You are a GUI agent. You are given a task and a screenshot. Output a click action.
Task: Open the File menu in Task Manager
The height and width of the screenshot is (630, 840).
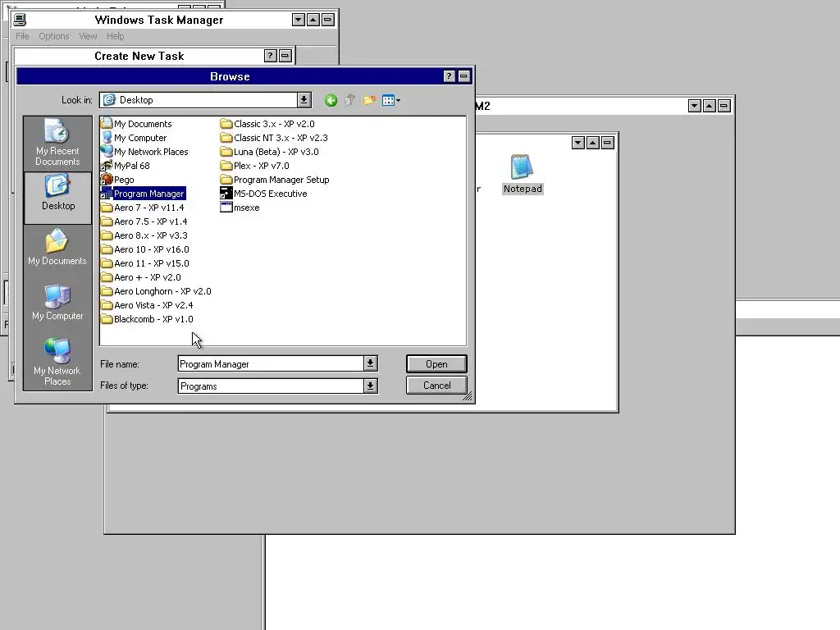(22, 36)
